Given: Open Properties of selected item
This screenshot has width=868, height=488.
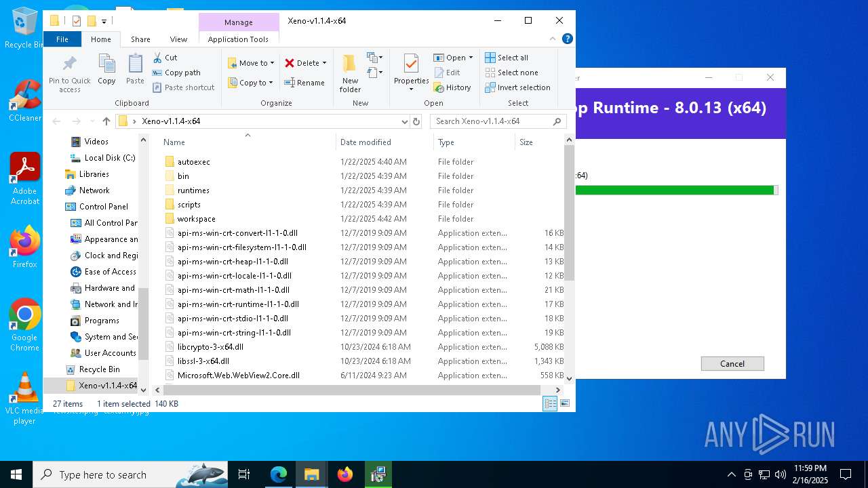Looking at the screenshot, I should (411, 73).
